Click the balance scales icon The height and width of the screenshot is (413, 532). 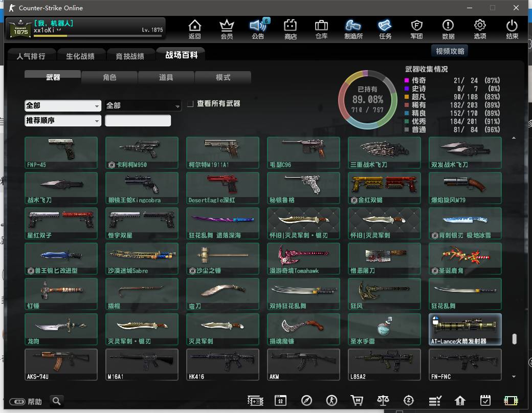383,401
